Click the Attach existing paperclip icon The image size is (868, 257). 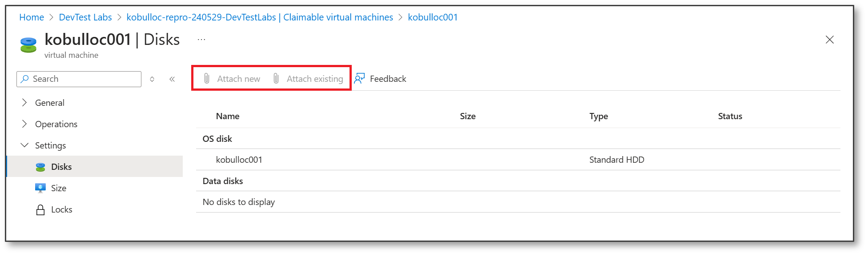[x=276, y=78]
